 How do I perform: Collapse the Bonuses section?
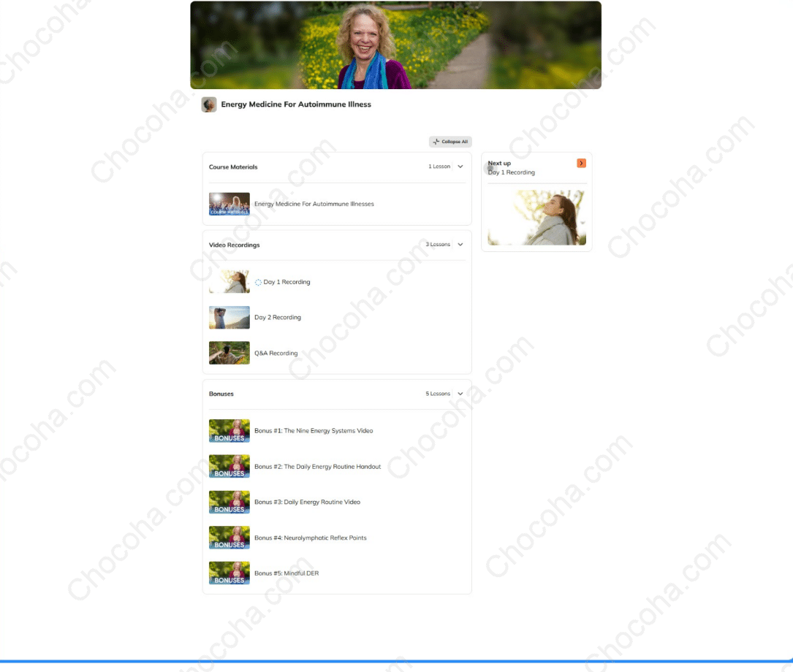pyautogui.click(x=460, y=394)
